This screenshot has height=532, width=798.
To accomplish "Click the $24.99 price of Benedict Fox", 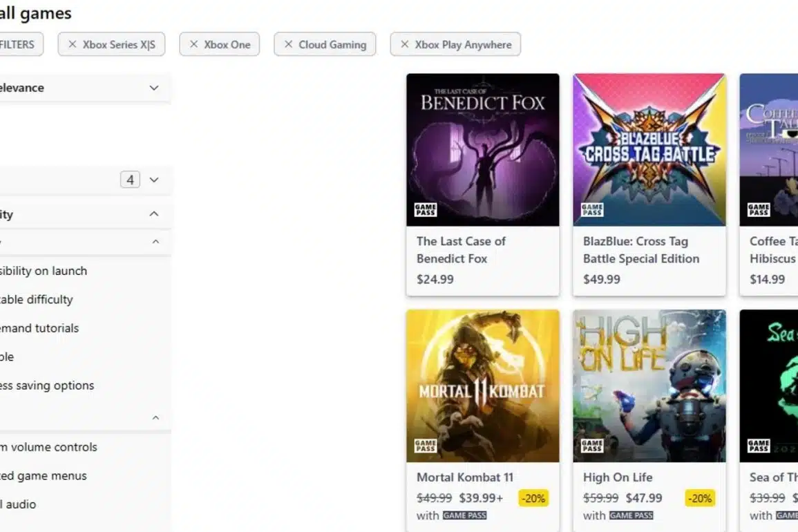I will (x=435, y=279).
